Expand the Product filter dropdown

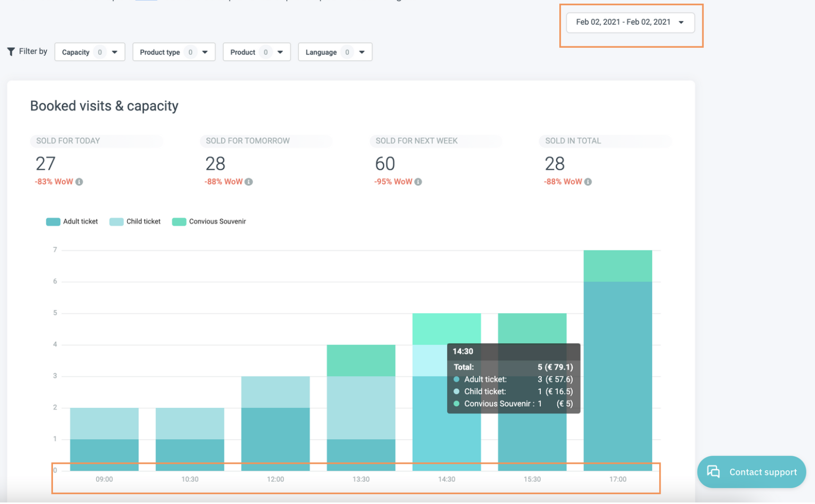click(x=256, y=52)
